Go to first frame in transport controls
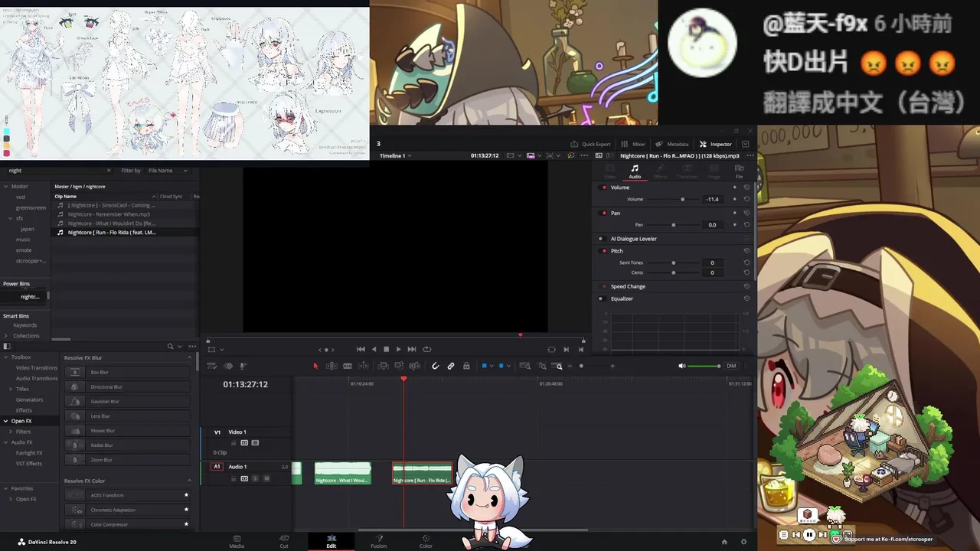Viewport: 980px width, 551px height. [361, 349]
